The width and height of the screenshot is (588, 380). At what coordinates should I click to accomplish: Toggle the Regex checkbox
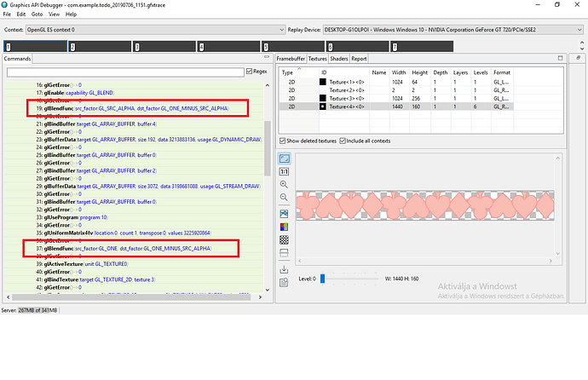(249, 72)
